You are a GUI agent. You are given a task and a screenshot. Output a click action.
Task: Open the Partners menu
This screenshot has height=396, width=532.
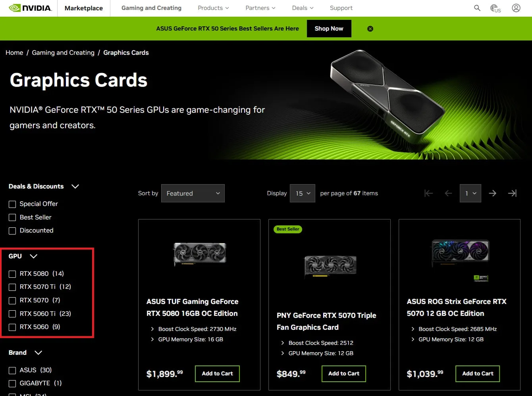coord(260,8)
